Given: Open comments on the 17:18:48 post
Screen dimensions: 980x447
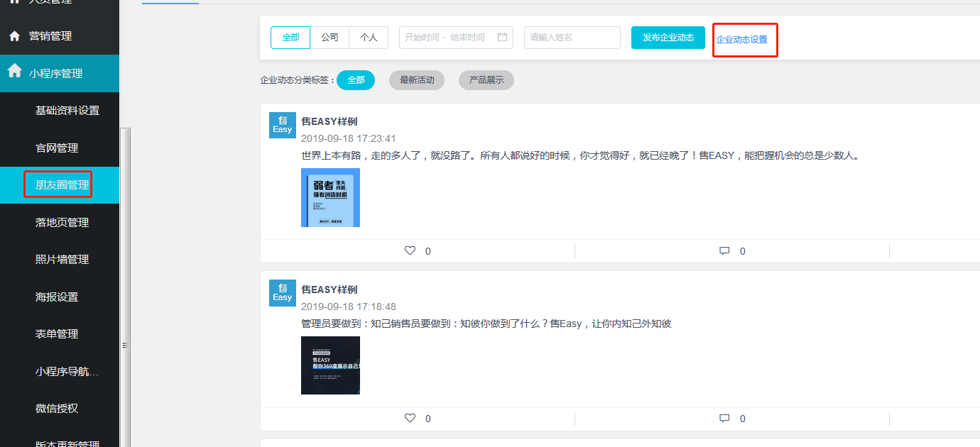Looking at the screenshot, I should tap(724, 418).
